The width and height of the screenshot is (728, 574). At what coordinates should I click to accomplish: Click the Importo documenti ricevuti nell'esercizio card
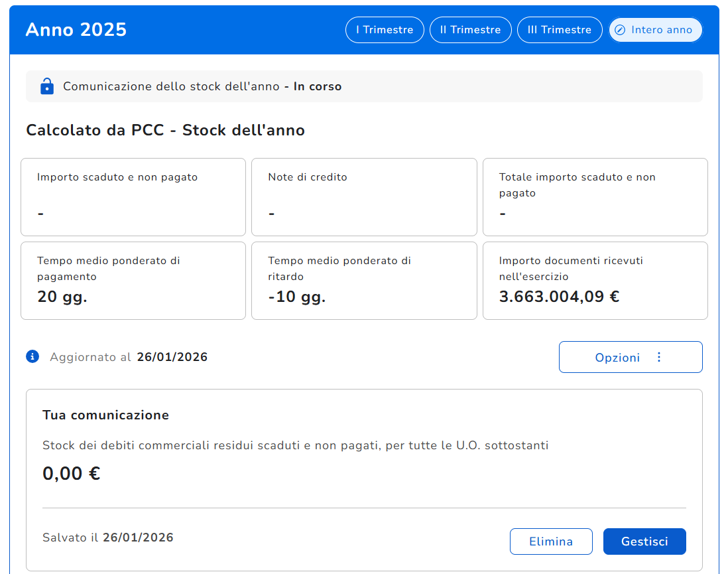(595, 281)
